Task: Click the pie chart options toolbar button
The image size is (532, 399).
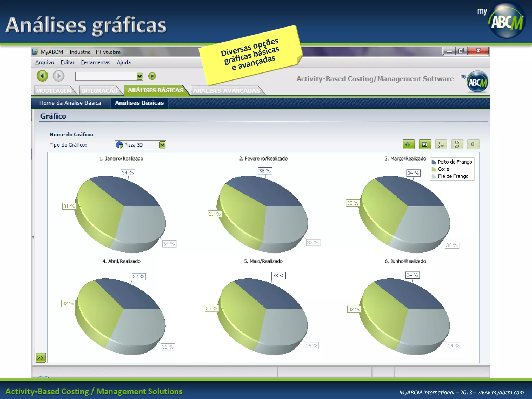Action: coord(409,144)
